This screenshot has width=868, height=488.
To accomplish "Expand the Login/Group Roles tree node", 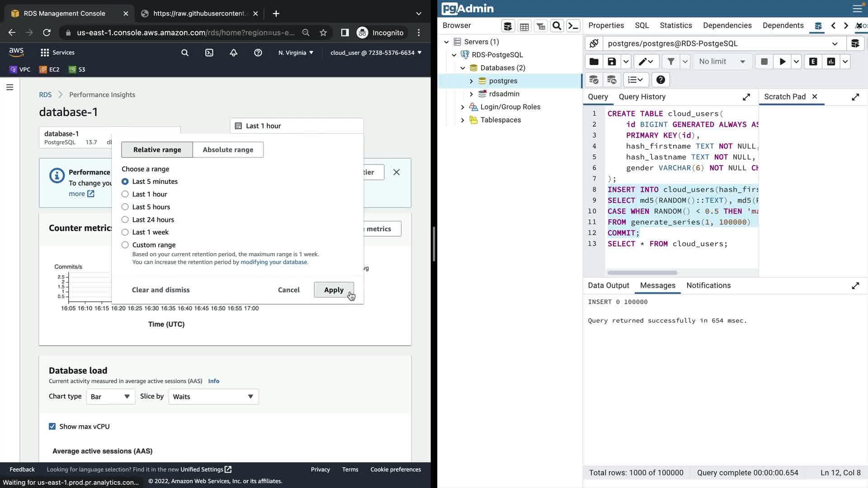I will tap(462, 107).
